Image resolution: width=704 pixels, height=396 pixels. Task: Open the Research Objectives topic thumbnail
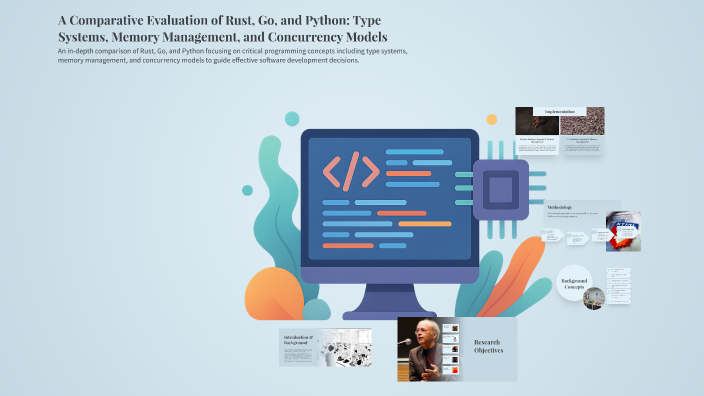[x=457, y=349]
